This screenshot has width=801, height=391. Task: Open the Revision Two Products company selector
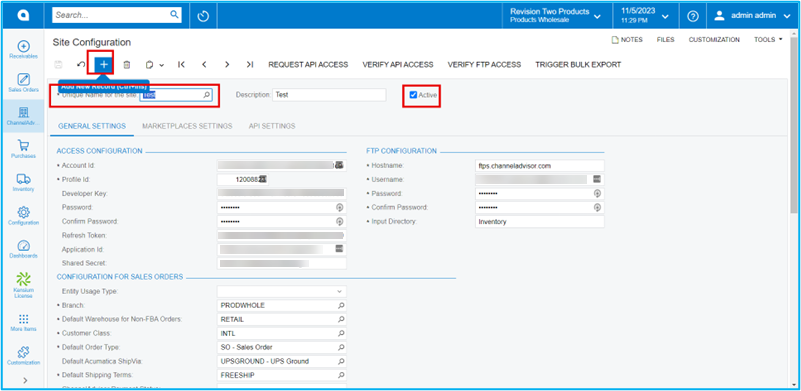[x=555, y=16]
